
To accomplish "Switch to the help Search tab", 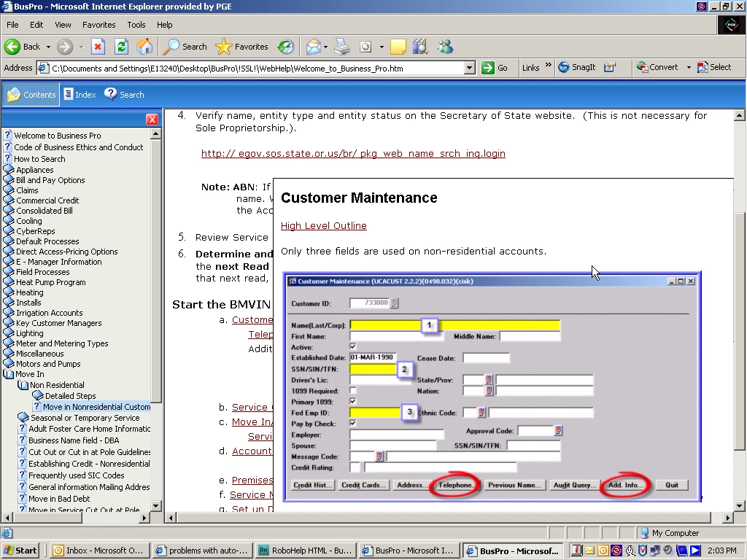I will pyautogui.click(x=124, y=94).
